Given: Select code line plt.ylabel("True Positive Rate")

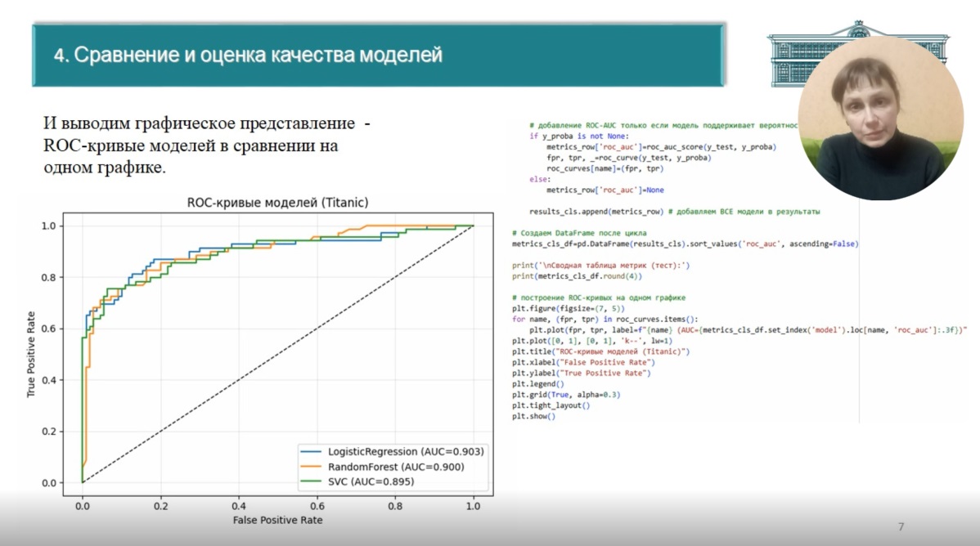Looking at the screenshot, I should point(582,373).
